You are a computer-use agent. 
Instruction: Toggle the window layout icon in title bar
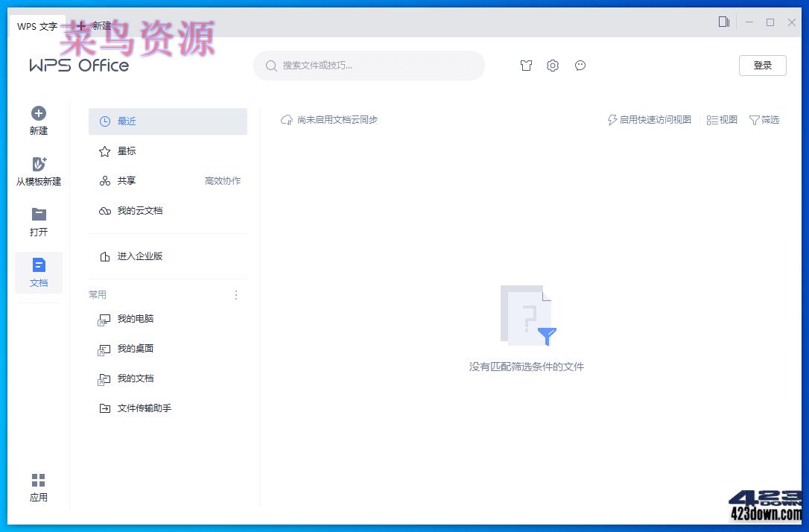723,22
